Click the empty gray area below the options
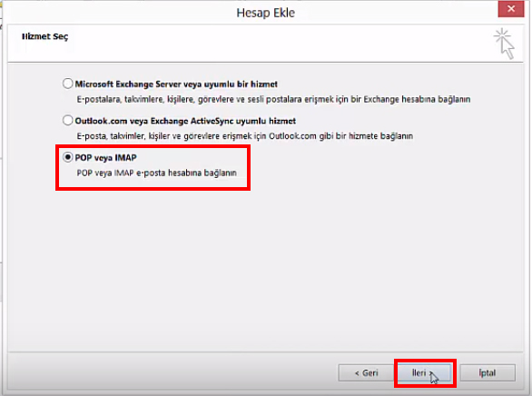This screenshot has width=532, height=396. point(265,272)
